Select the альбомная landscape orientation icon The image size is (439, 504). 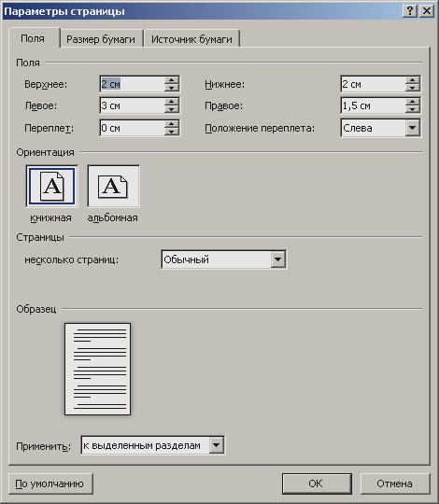[x=113, y=187]
